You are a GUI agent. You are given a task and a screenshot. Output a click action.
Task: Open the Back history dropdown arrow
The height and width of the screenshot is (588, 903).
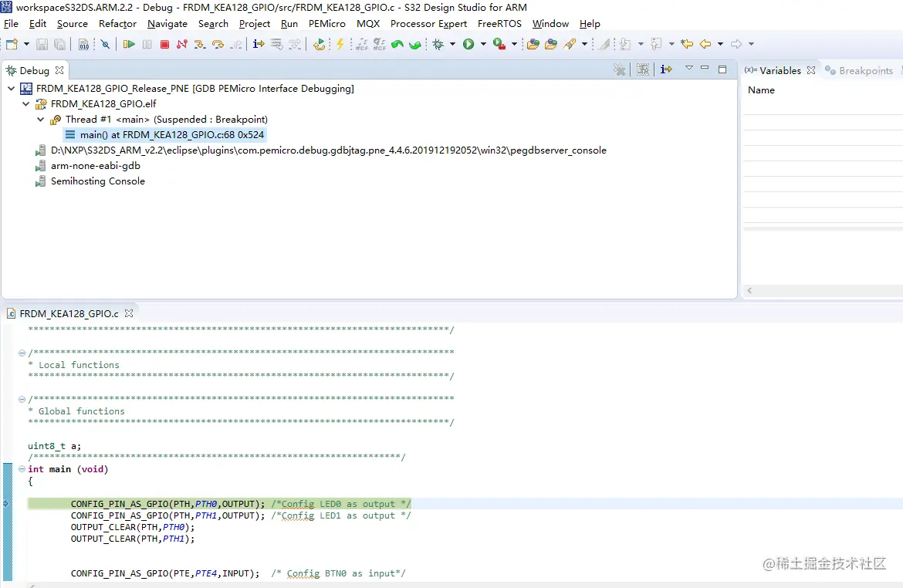(720, 44)
